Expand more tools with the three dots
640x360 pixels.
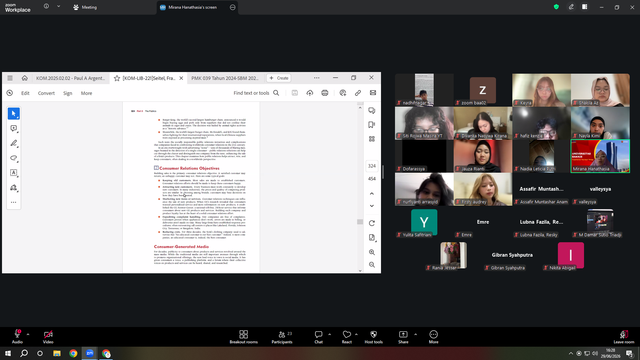pyautogui.click(x=13, y=202)
